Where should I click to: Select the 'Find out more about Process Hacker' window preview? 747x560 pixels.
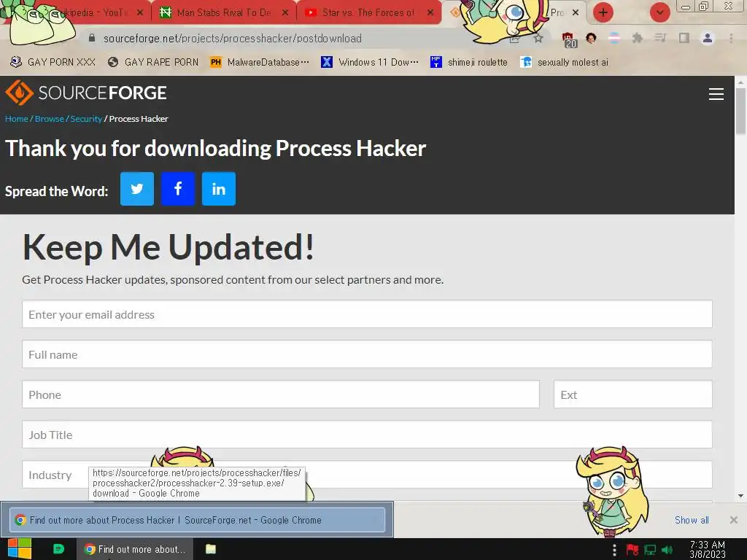pyautogui.click(x=197, y=519)
